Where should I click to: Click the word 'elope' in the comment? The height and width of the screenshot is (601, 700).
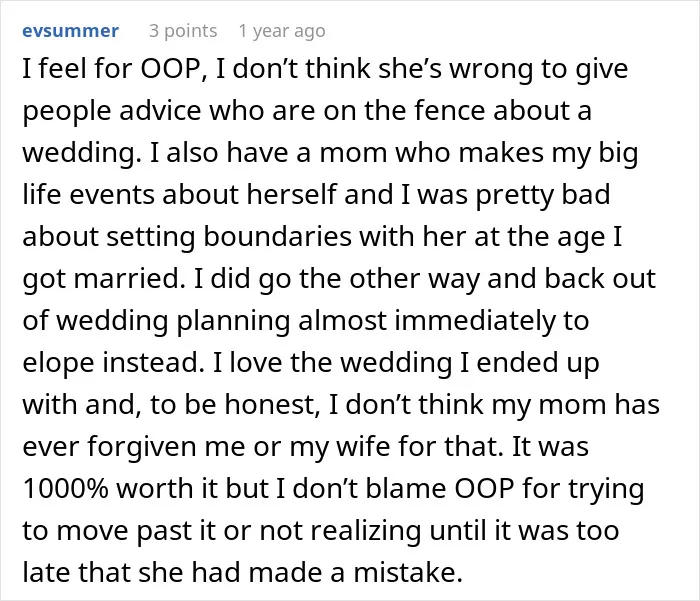(x=58, y=363)
